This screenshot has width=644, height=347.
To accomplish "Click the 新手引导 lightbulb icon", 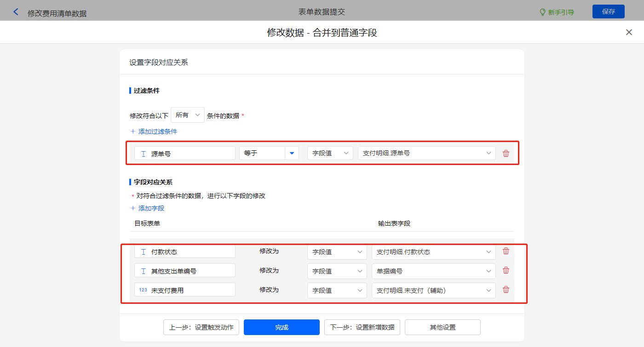I will 542,12.
